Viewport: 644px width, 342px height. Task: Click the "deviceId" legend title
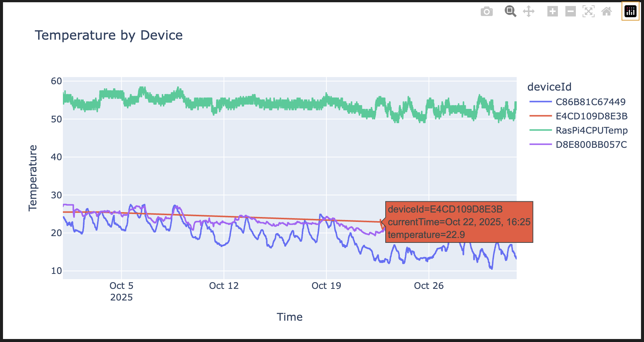click(549, 87)
